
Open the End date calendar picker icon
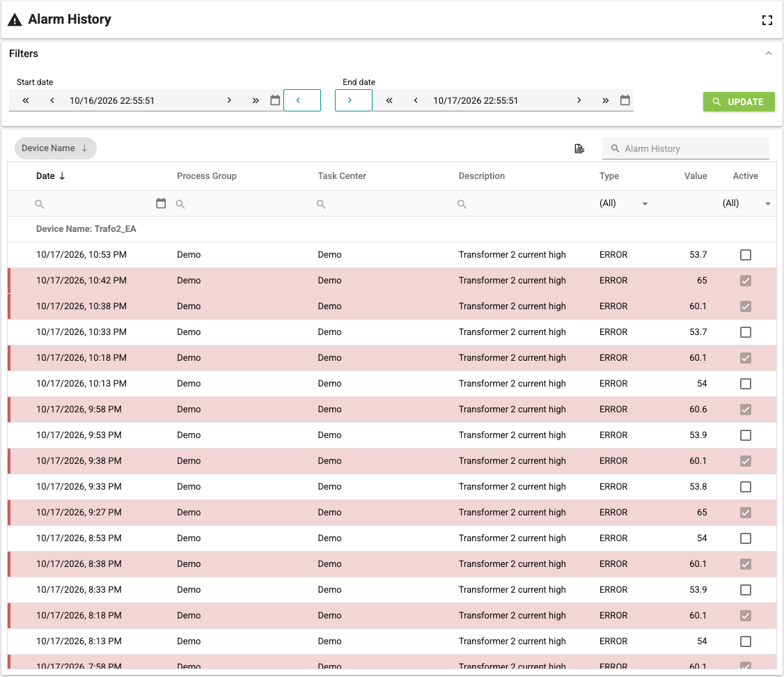click(625, 100)
